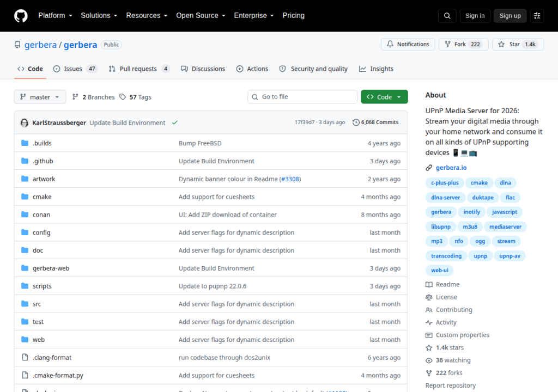Switch to the Insights tab
The width and height of the screenshot is (558, 392).
(376, 69)
